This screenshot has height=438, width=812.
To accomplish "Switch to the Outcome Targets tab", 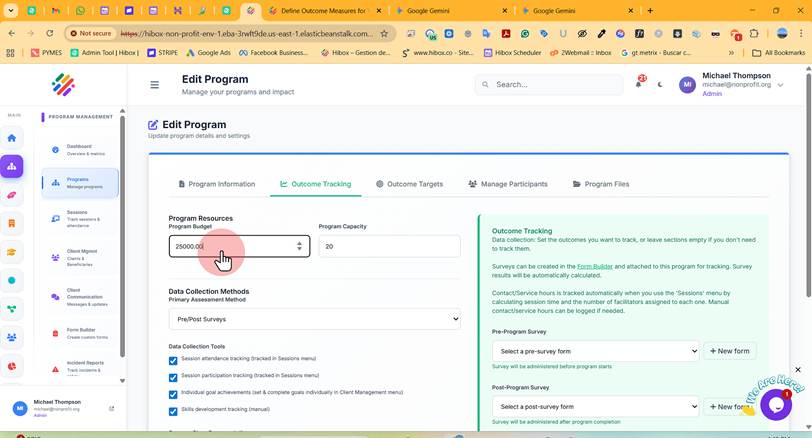I will [409, 184].
